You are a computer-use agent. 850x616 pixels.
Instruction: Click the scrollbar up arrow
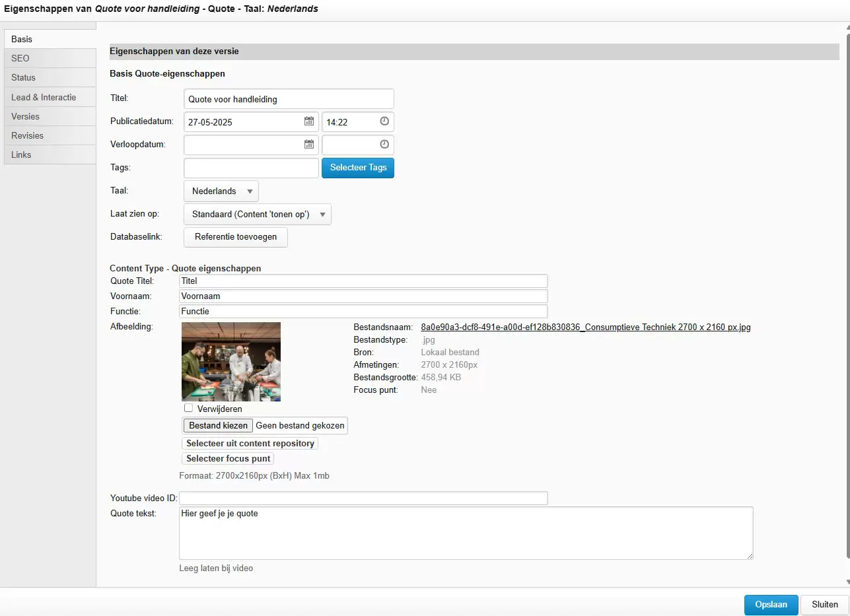tap(847, 27)
